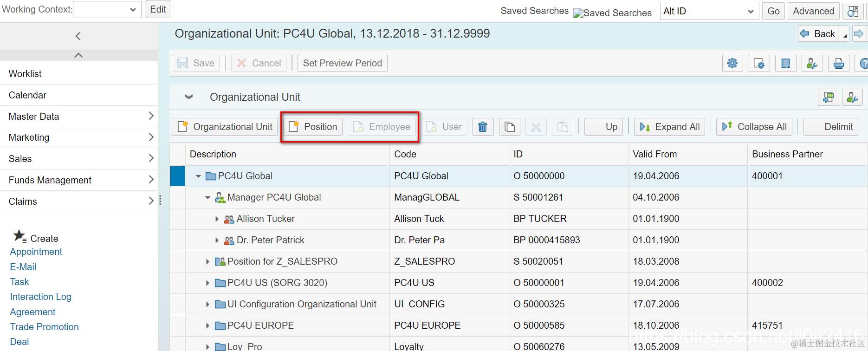This screenshot has width=868, height=351.
Task: Click the forward arrow icon beside Back
Action: tap(859, 33)
